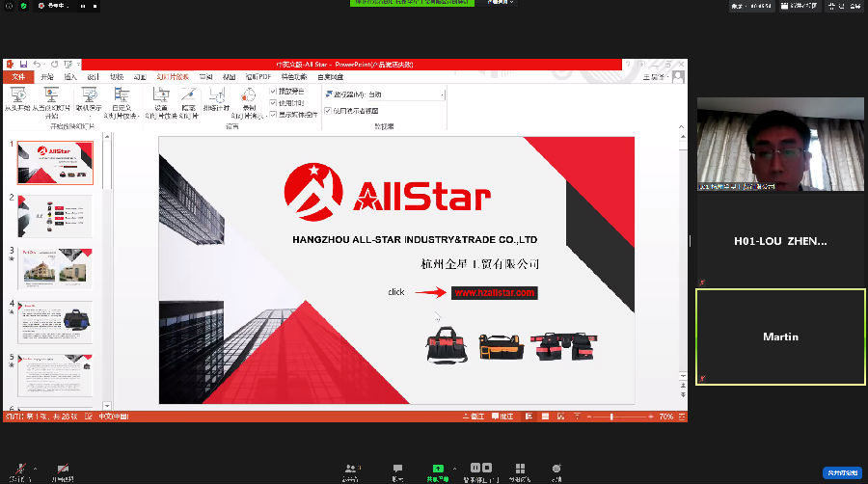This screenshot has height=484, width=868.
Task: Open Notes pane from status bar
Action: (x=474, y=417)
